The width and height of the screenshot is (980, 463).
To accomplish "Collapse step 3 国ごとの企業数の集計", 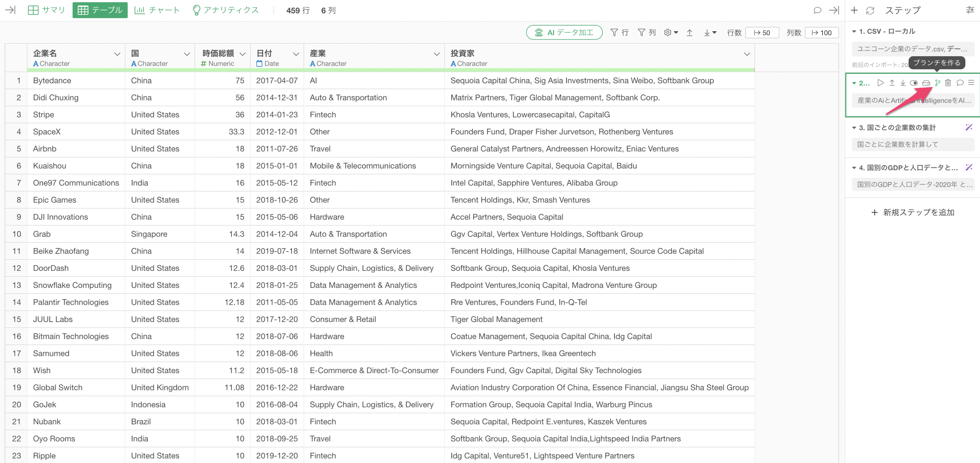I will [x=854, y=128].
